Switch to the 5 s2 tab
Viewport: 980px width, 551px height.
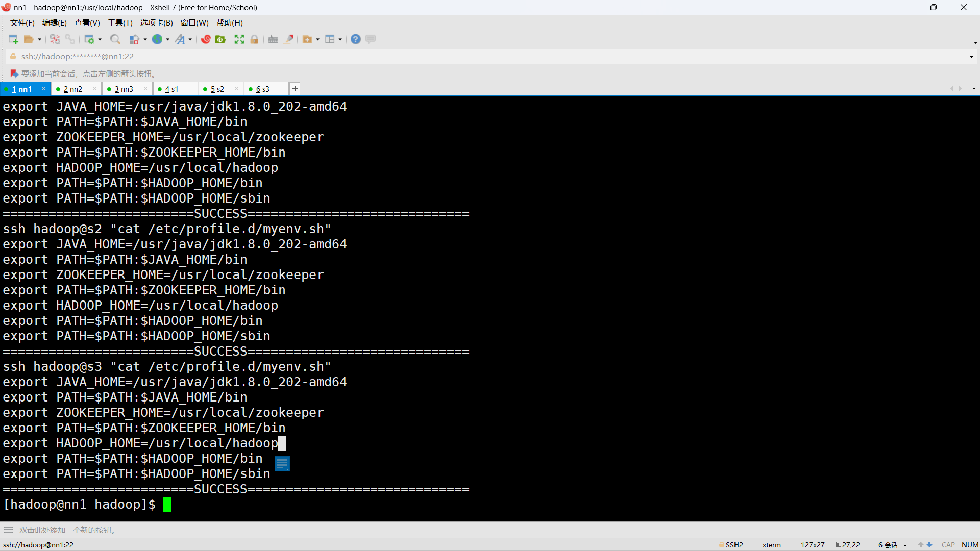[217, 89]
